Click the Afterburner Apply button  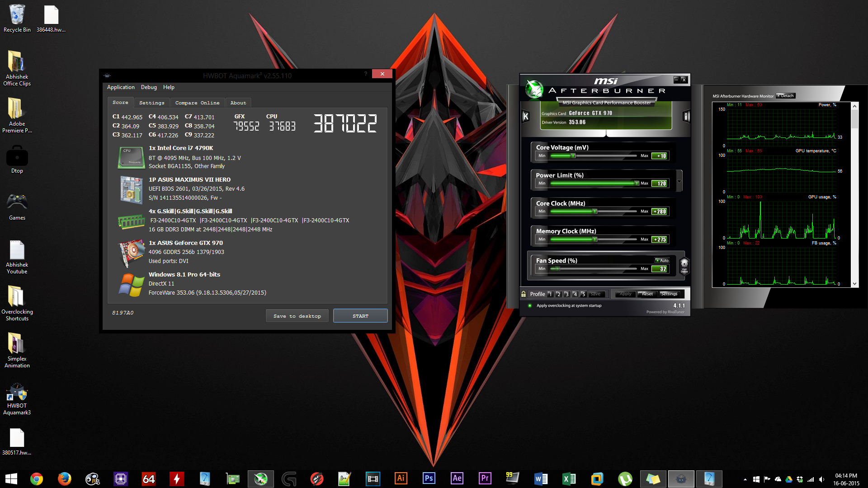click(x=625, y=294)
